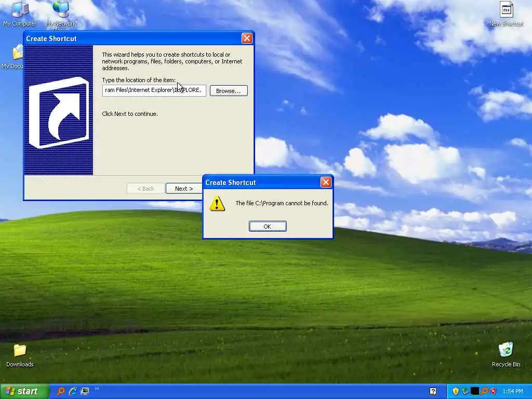Open the start menu

click(x=24, y=391)
